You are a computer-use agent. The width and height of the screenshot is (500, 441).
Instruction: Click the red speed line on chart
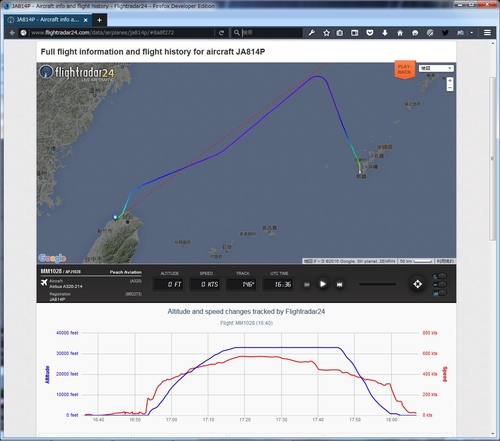(x=260, y=357)
